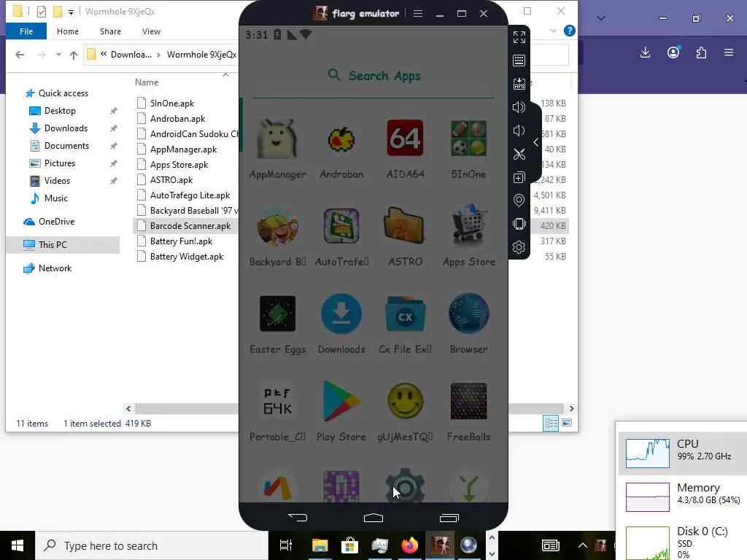Image resolution: width=747 pixels, height=560 pixels.
Task: Select Downloads in navigation pane
Action: (x=66, y=128)
